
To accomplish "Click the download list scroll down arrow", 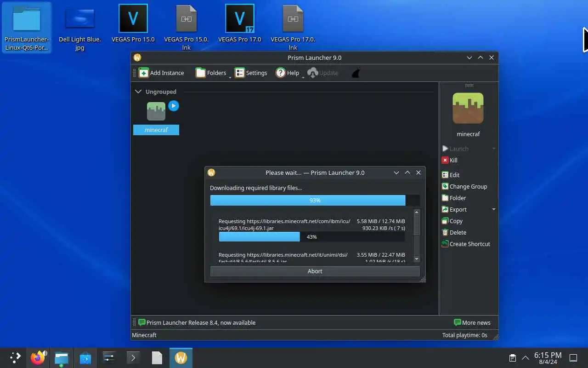I will (417, 259).
